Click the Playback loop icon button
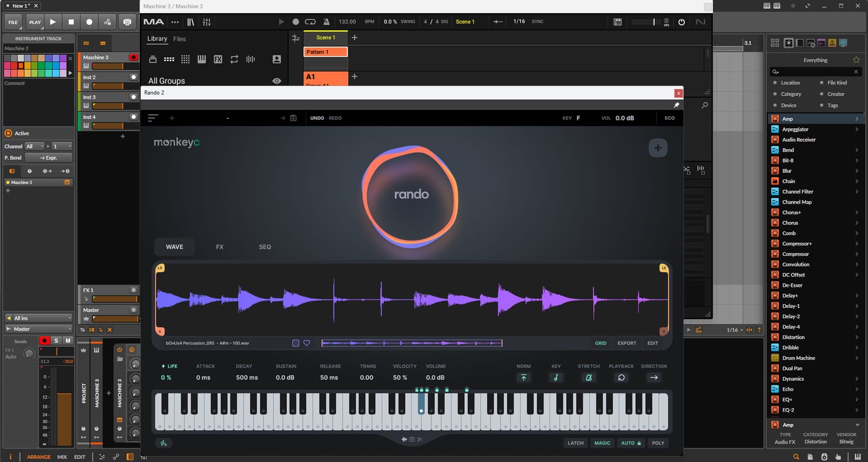The height and width of the screenshot is (462, 868). pyautogui.click(x=621, y=378)
